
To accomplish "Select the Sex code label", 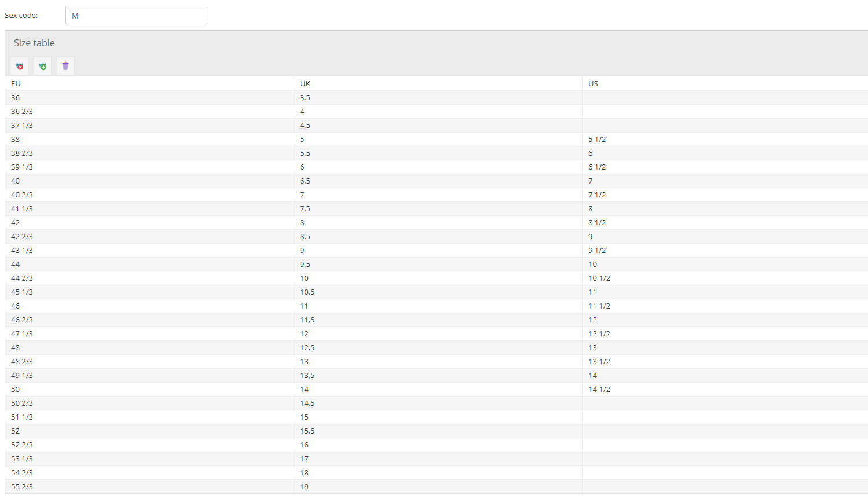I will click(x=21, y=16).
